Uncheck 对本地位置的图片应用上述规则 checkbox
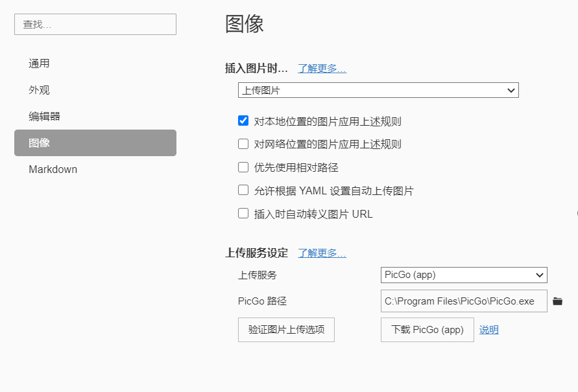Viewport: 578px width, 392px height. (243, 121)
